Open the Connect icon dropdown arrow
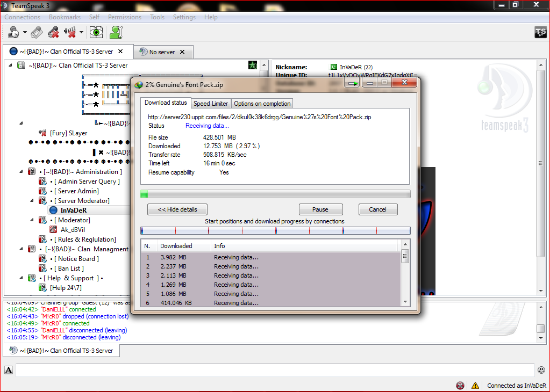This screenshot has width=550, height=392. (25, 32)
